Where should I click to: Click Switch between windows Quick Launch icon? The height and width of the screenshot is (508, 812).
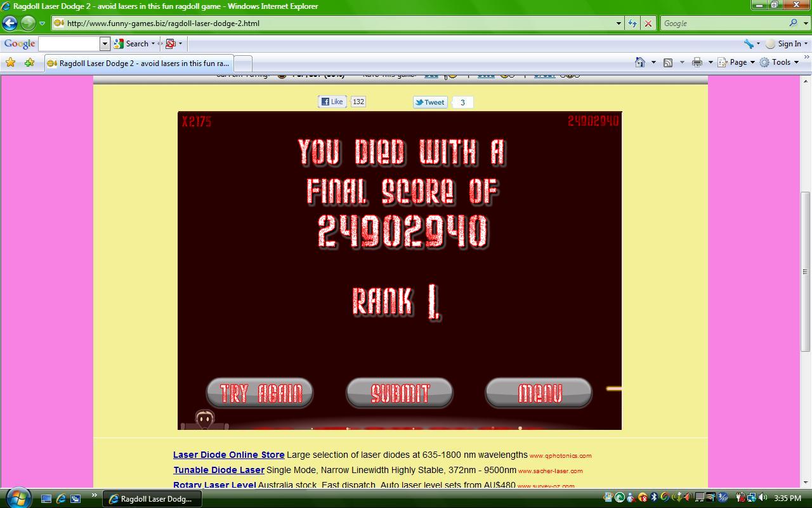(75, 498)
